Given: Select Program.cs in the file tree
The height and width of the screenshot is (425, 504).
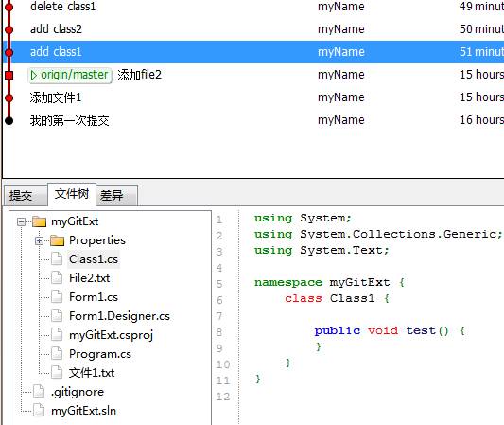Looking at the screenshot, I should [100, 354].
